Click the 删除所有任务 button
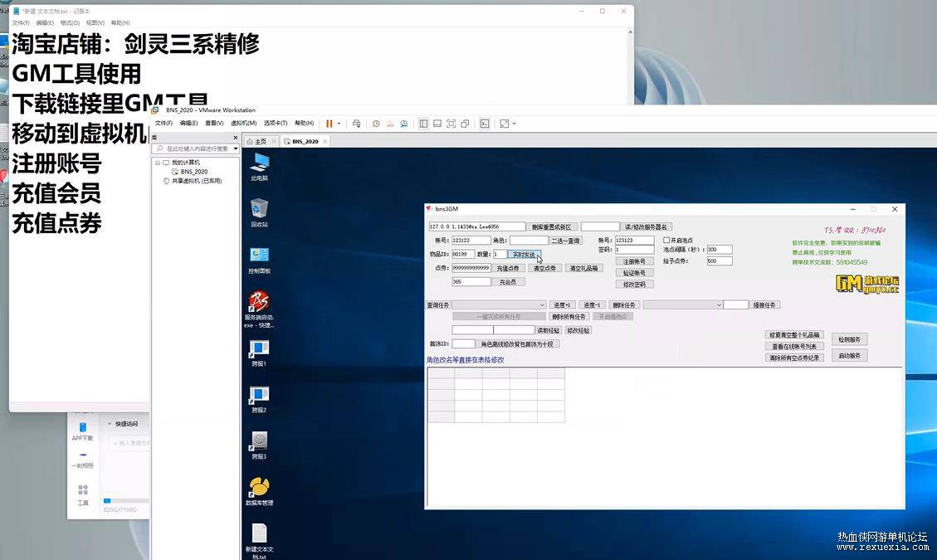Screen dimensions: 937x560 point(569,317)
